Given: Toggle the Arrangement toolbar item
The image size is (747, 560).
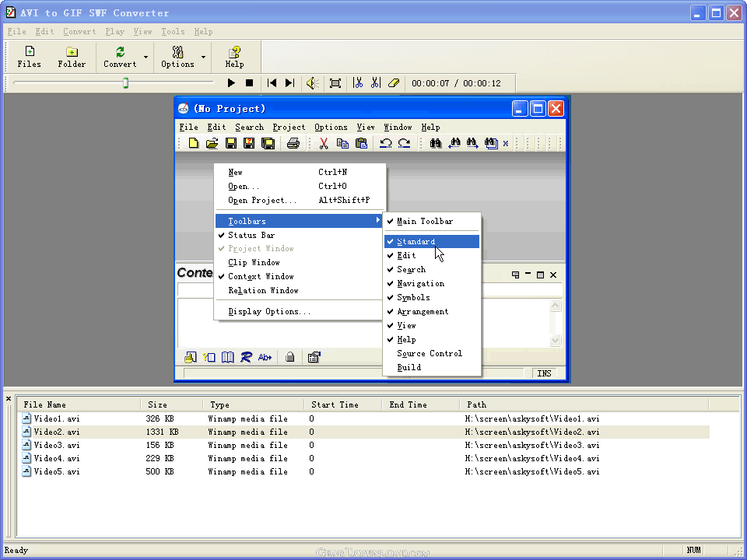Looking at the screenshot, I should (x=432, y=311).
